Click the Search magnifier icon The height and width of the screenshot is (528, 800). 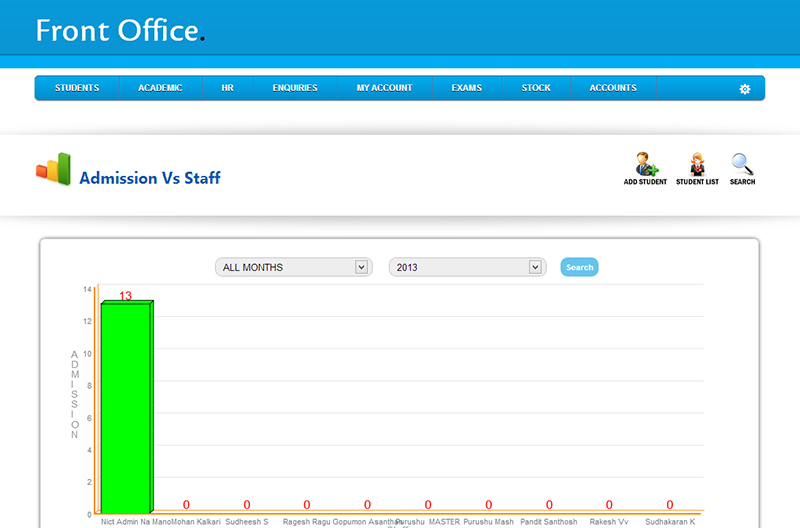click(x=742, y=165)
